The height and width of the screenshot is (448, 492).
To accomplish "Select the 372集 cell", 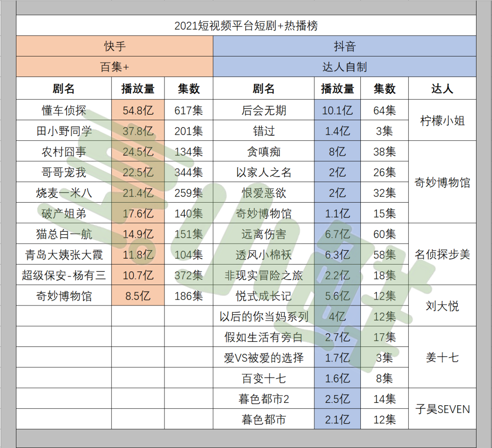I will click(189, 275).
